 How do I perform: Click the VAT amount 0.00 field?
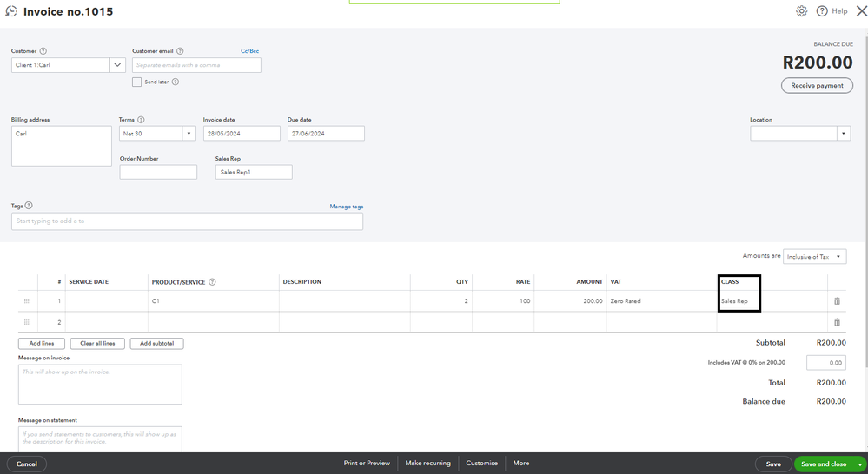click(826, 363)
